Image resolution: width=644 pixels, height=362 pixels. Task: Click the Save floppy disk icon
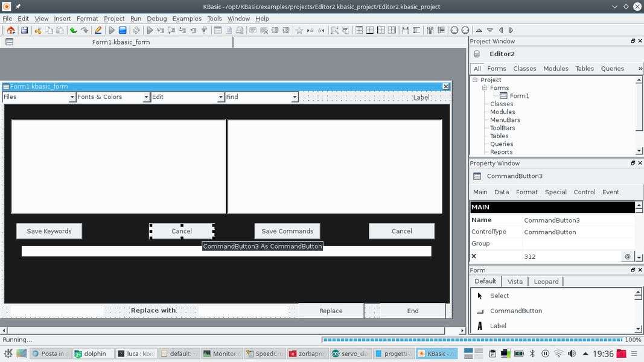[x=24, y=30]
